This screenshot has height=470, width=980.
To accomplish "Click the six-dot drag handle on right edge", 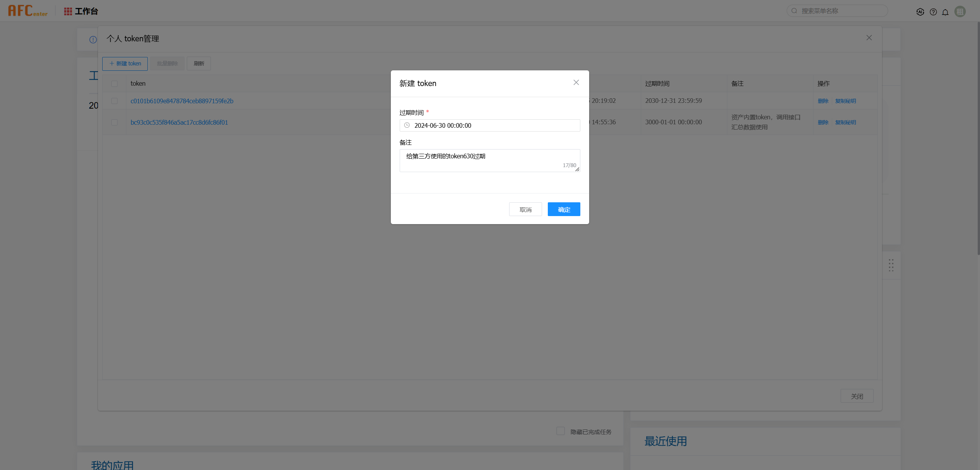I will point(891,265).
